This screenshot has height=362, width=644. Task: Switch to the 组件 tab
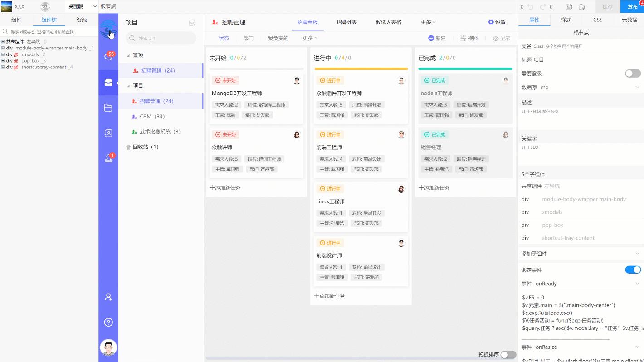click(x=16, y=20)
